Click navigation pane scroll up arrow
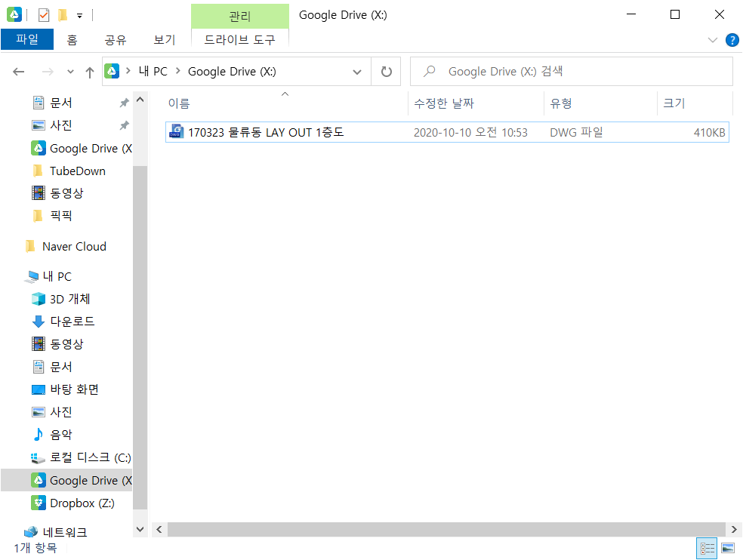The height and width of the screenshot is (560, 743). pos(140,100)
